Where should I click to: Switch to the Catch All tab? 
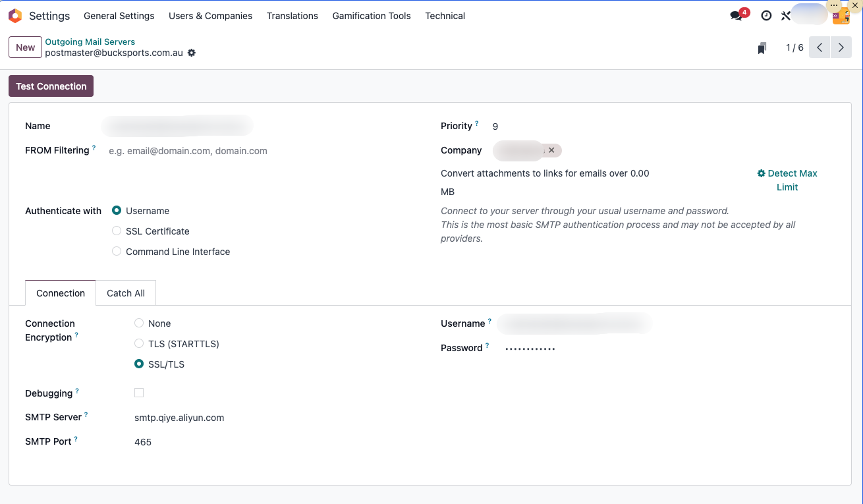pos(126,293)
